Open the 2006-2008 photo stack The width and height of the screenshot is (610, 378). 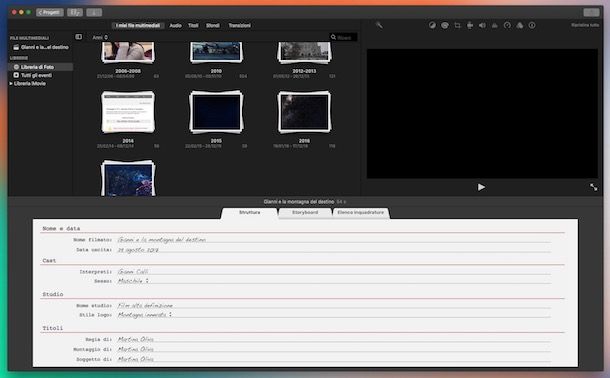128,52
